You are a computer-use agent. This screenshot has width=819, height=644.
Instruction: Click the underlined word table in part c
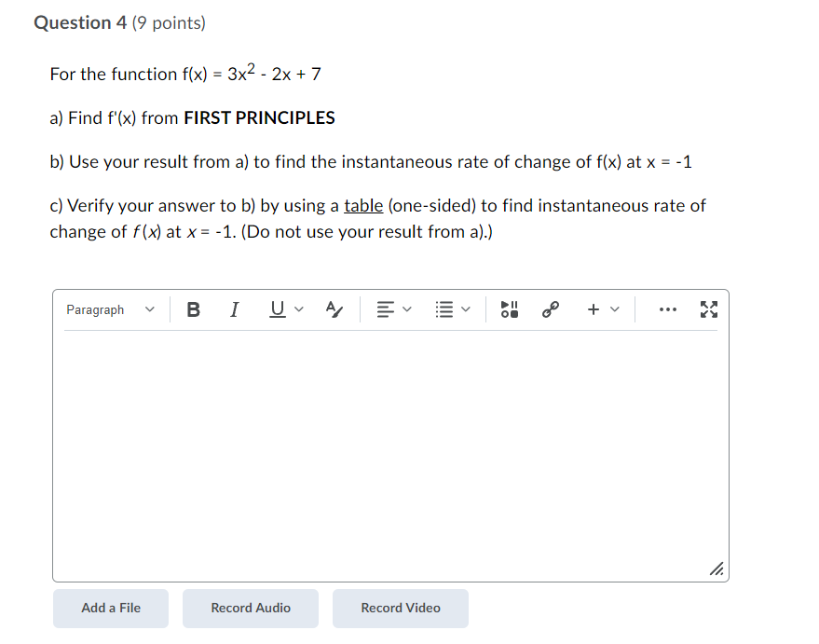click(x=362, y=205)
